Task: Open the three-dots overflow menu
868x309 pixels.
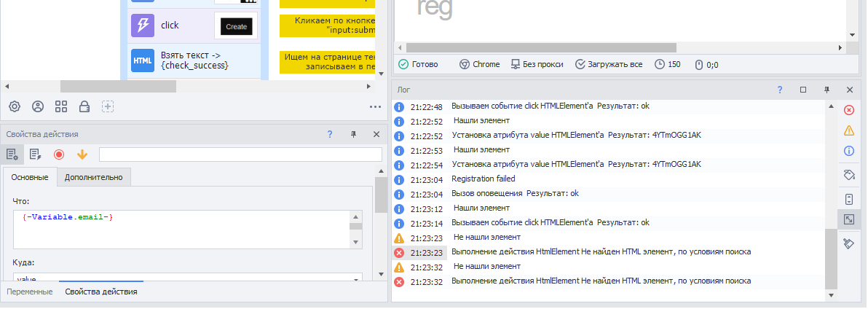Action: pyautogui.click(x=376, y=106)
